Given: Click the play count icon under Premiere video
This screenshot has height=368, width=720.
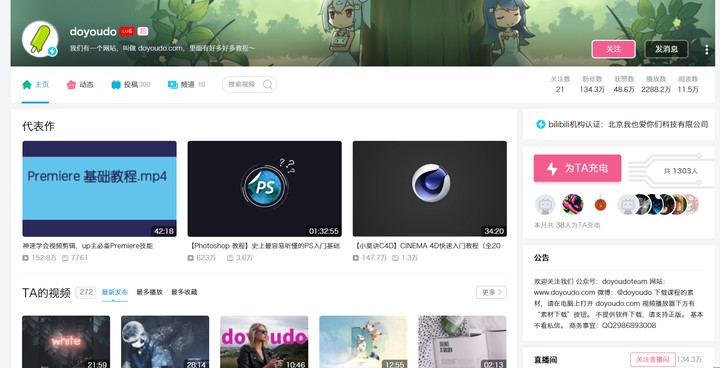Looking at the screenshot, I should [25, 258].
